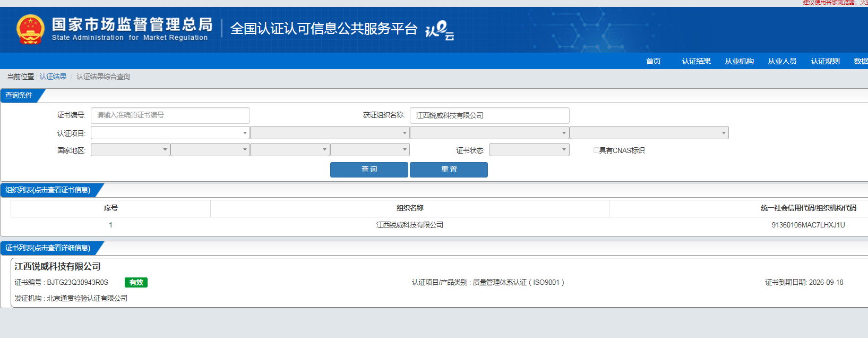Tick the 具有CNAS标识 checkbox
868x338 pixels.
coord(596,150)
